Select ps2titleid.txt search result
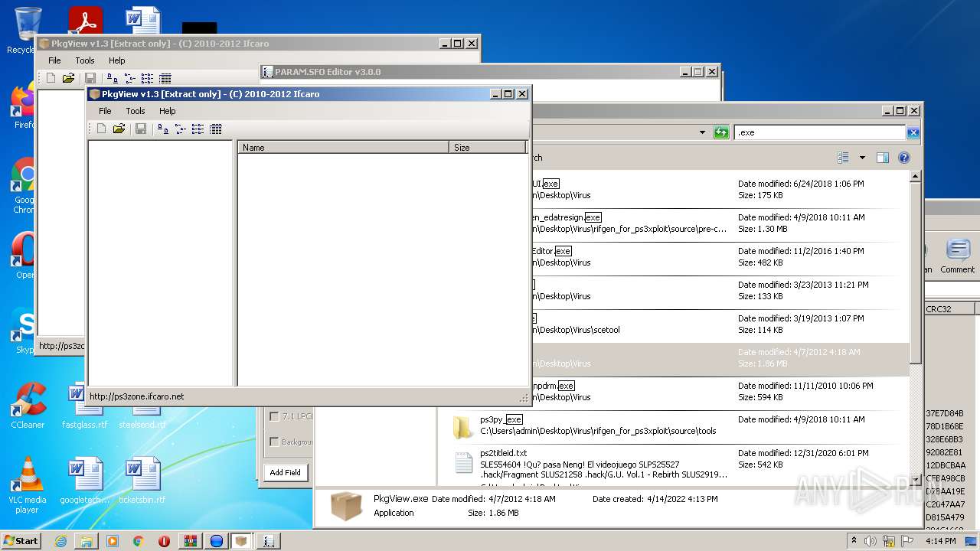 tap(674, 464)
